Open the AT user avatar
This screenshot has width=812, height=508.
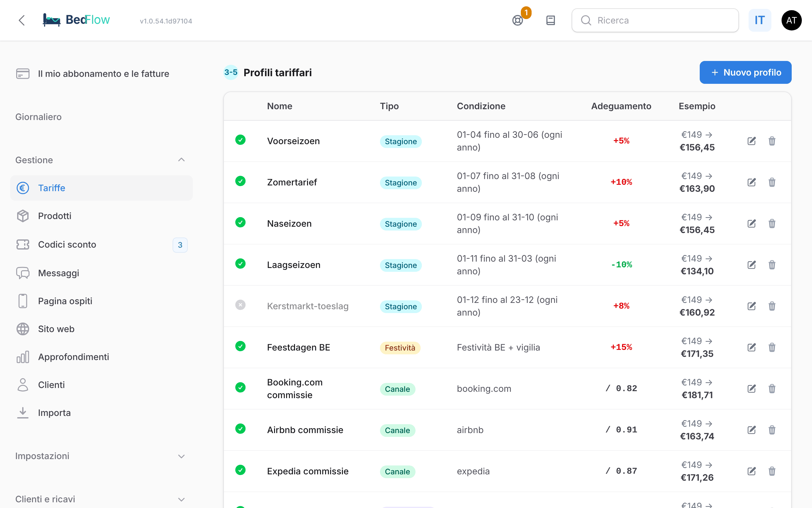[791, 20]
